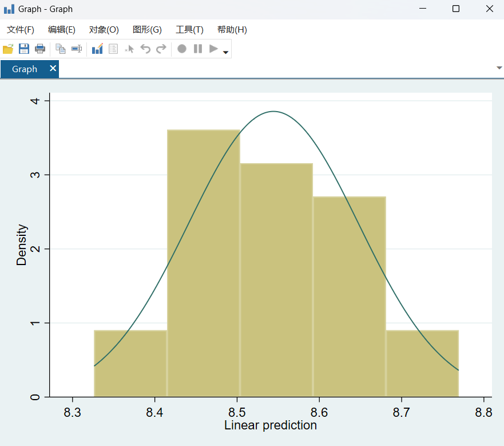Open the tab list dropdown at far right
Screen dimensions: 504x446
[x=499, y=68]
